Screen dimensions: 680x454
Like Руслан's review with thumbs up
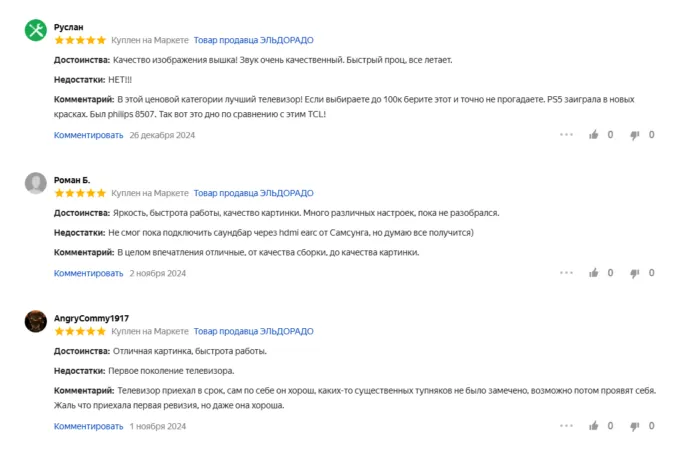tap(594, 135)
